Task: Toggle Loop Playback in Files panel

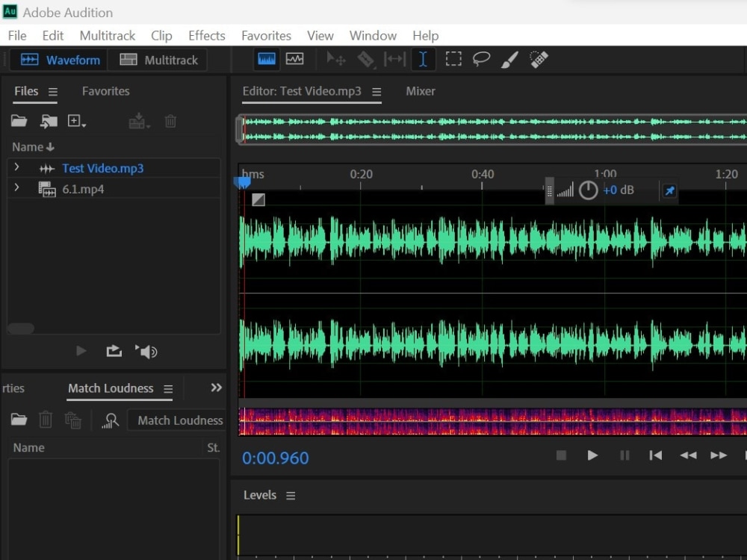Action: (x=114, y=352)
